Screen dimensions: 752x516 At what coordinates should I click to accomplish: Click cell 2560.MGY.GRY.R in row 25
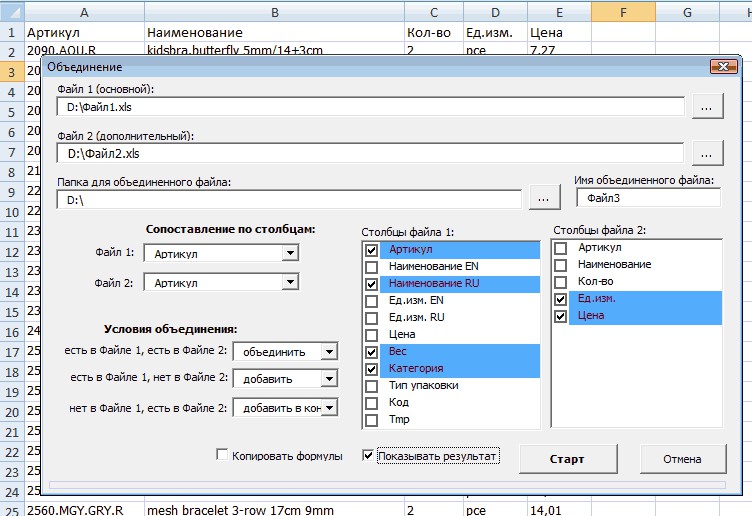84,510
